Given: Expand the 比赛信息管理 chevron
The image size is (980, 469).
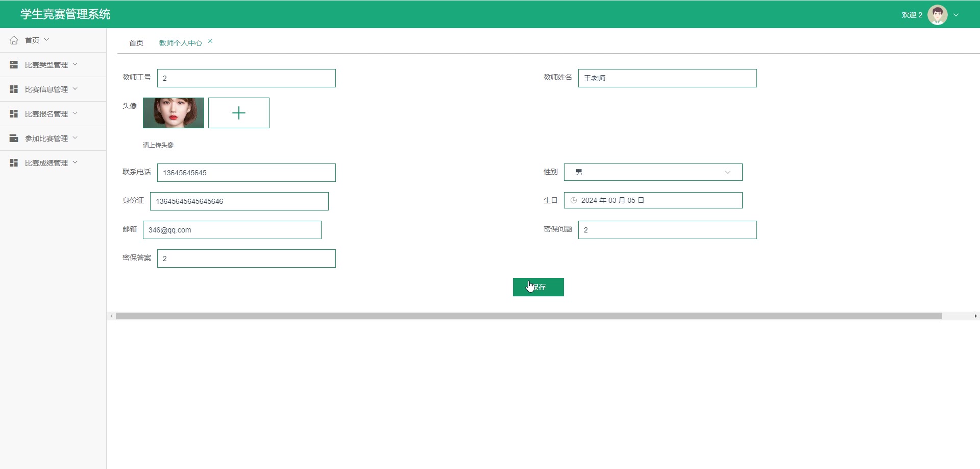Looking at the screenshot, I should [75, 88].
